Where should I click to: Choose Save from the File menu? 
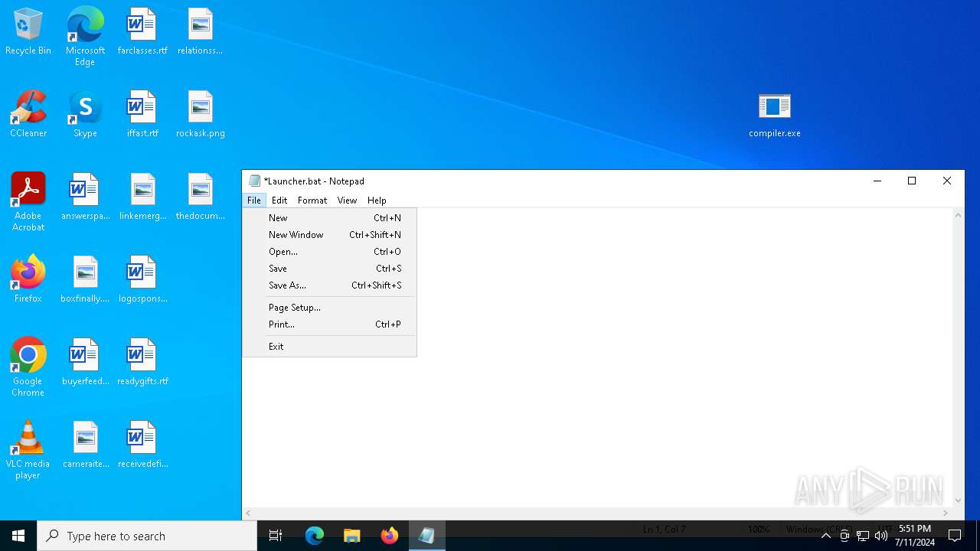330,269
